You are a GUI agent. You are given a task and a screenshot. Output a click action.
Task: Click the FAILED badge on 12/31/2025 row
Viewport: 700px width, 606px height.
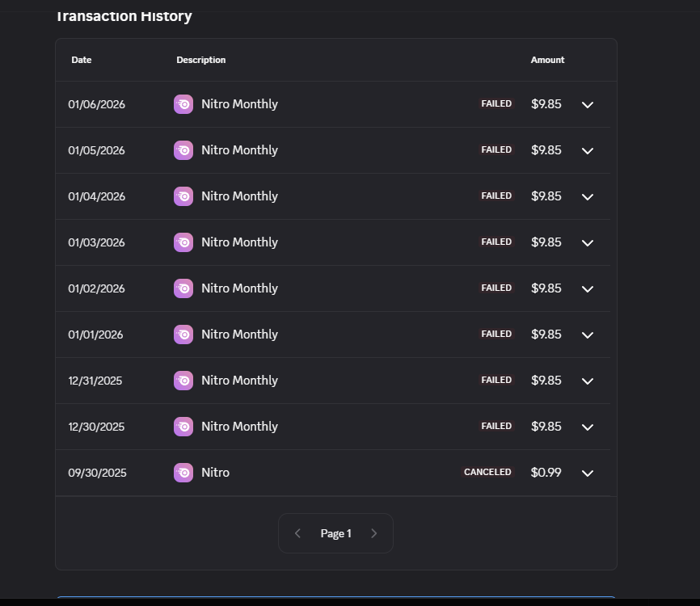point(496,380)
